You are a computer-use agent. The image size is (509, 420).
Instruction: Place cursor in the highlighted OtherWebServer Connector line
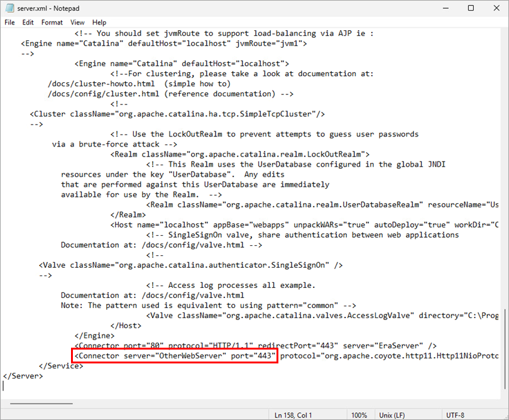[176, 356]
